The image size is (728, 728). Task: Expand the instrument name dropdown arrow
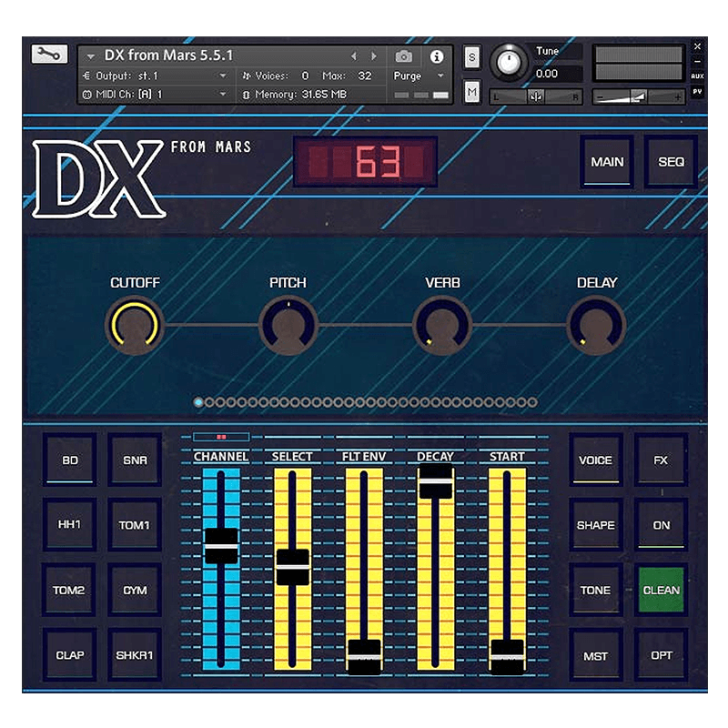[x=91, y=56]
